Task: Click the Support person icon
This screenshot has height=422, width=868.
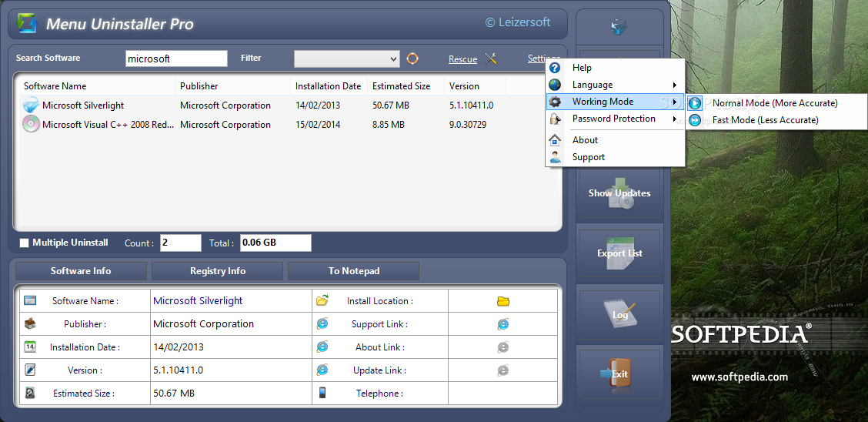Action: pyautogui.click(x=555, y=157)
